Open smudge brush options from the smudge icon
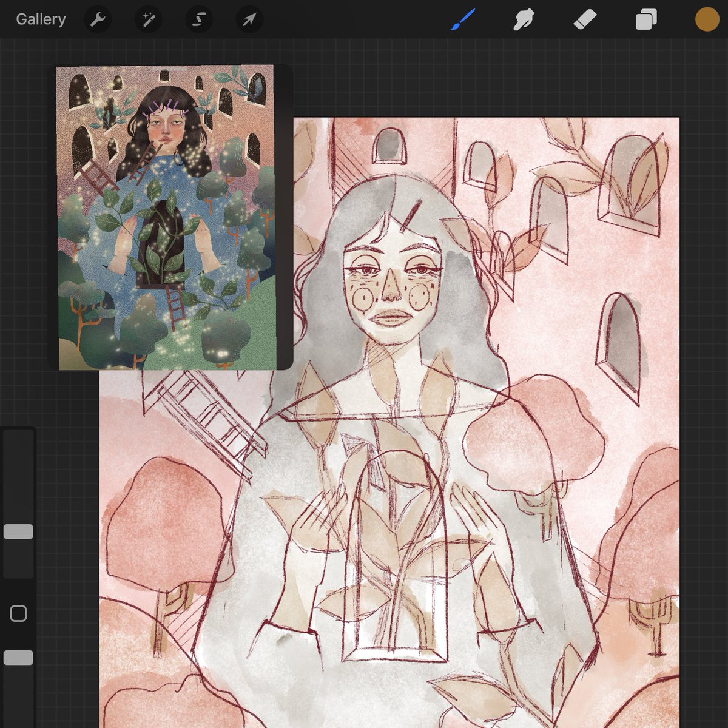Screen dimensions: 728x728 523,19
